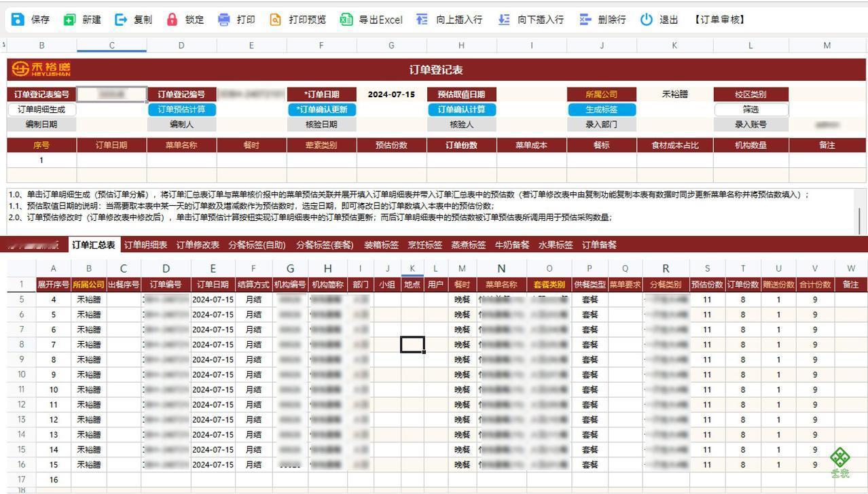Open the 牛奶备餐 tab

(x=511, y=245)
